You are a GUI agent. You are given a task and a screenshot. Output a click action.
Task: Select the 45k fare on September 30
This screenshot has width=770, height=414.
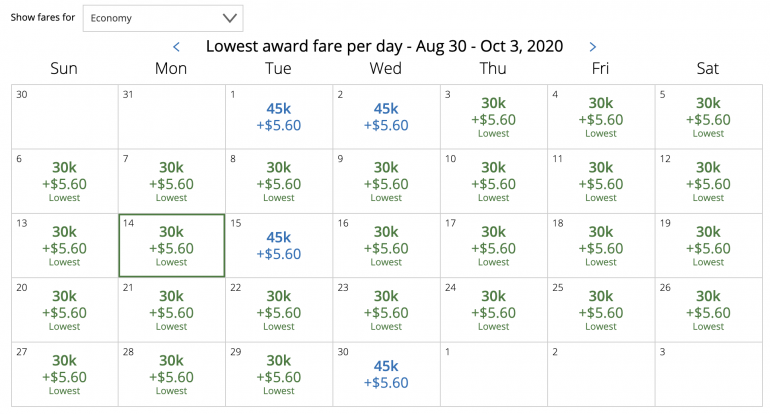pyautogui.click(x=386, y=375)
